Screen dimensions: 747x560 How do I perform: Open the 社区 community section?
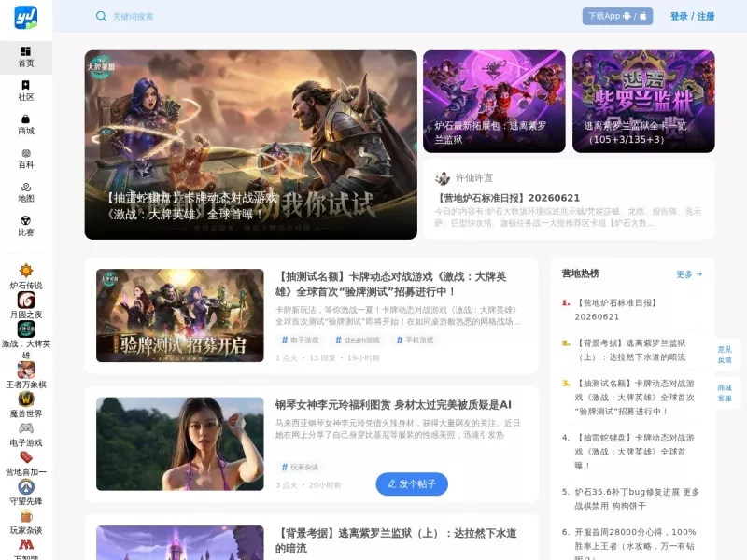click(x=26, y=91)
